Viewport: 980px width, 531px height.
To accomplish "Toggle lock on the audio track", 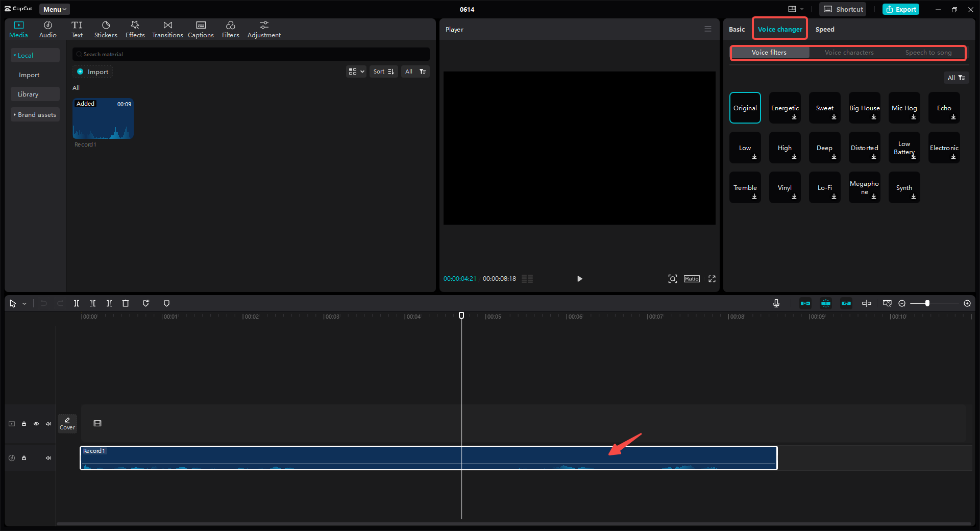I will pos(24,458).
